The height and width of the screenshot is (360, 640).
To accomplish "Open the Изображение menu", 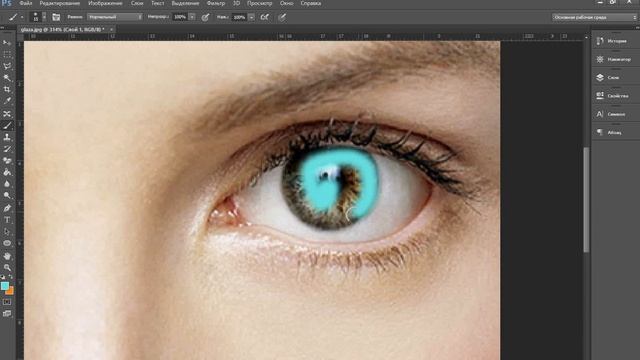I will pos(105,3).
